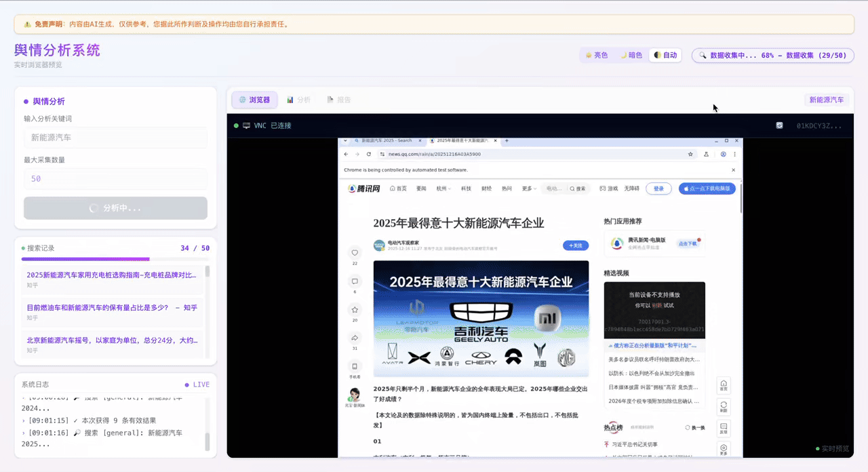This screenshot has height=472, width=868.
Task: Expand the 更多 dropdown in Tencent nav
Action: click(x=530, y=189)
